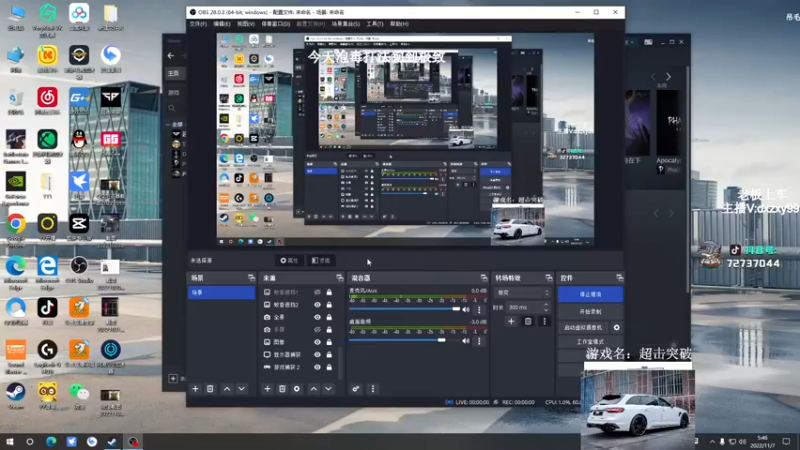Delete selected source with Sources panel trash icon

click(x=282, y=389)
